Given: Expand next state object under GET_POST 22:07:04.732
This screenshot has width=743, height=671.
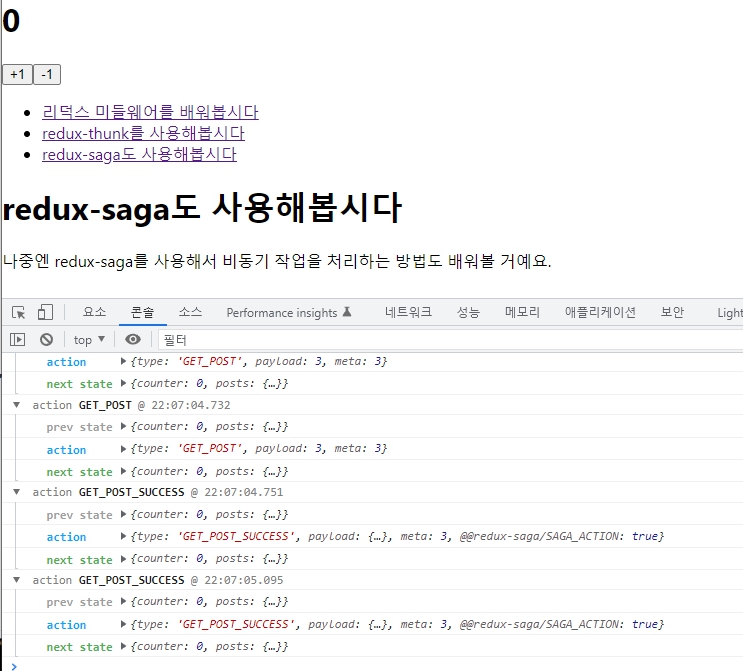Looking at the screenshot, I should click(x=123, y=471).
